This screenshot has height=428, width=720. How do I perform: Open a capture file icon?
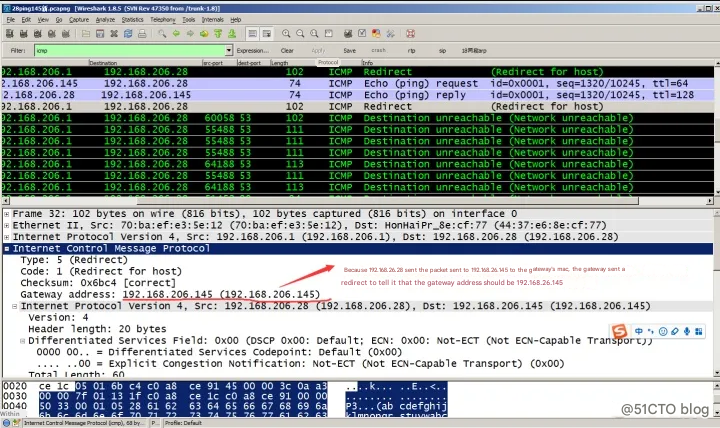click(x=85, y=34)
